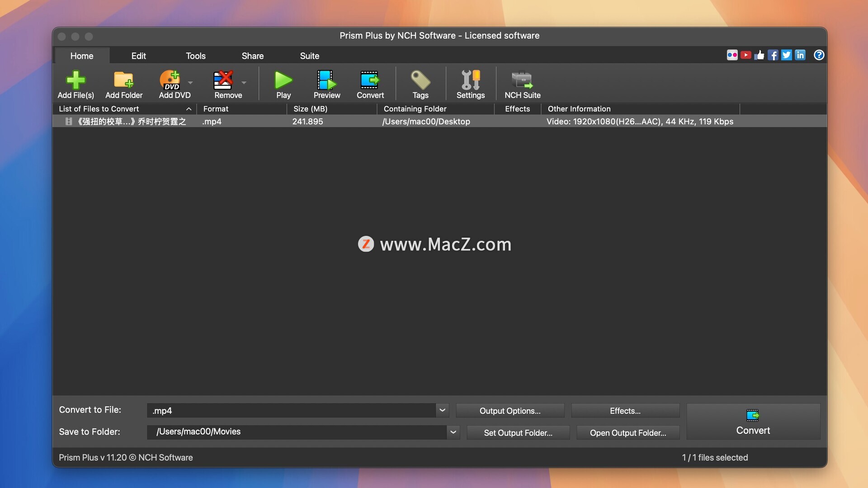Open help via the question mark icon
The image size is (868, 488).
pos(819,55)
